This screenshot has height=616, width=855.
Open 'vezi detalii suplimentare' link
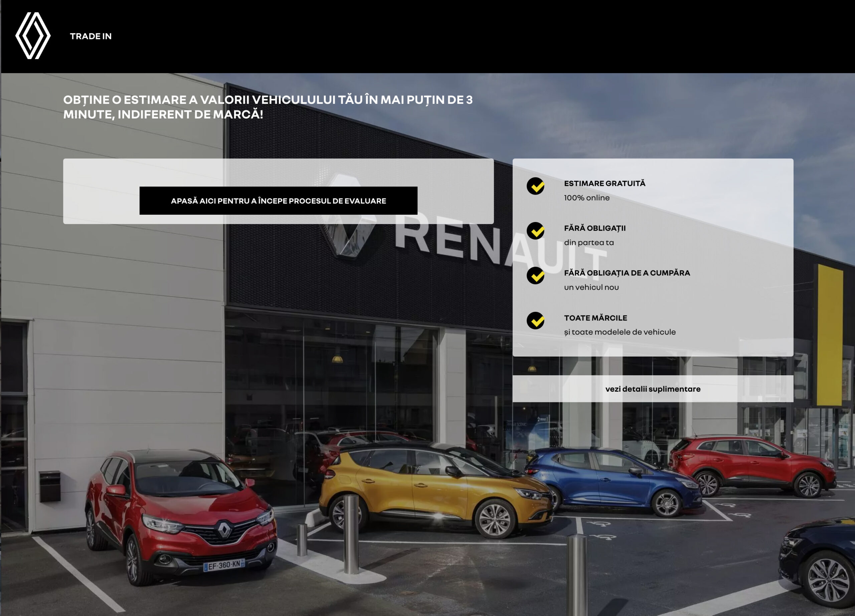(x=653, y=389)
